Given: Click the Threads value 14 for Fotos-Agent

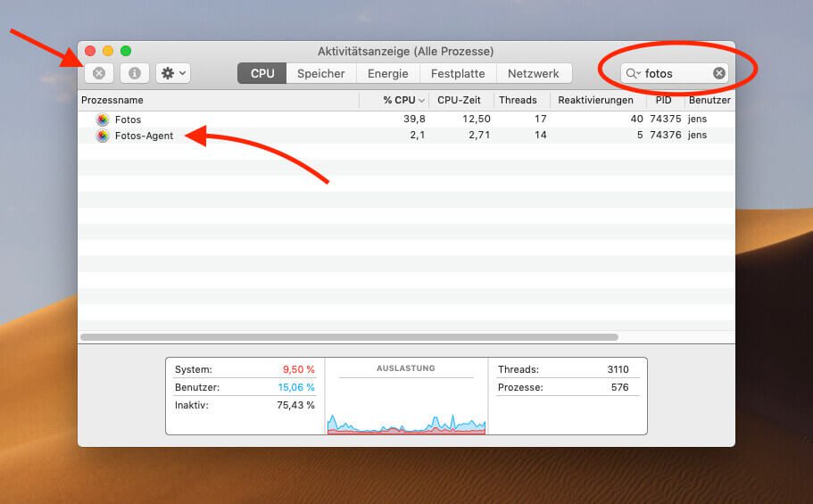Looking at the screenshot, I should coord(540,135).
